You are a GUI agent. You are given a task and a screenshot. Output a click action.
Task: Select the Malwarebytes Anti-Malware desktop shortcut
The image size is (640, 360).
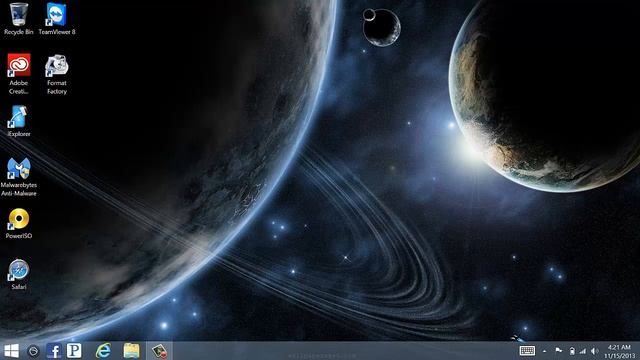[18, 177]
